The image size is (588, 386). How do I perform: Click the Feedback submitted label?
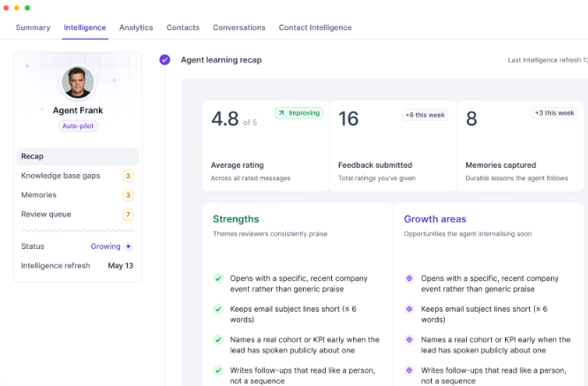tap(375, 165)
